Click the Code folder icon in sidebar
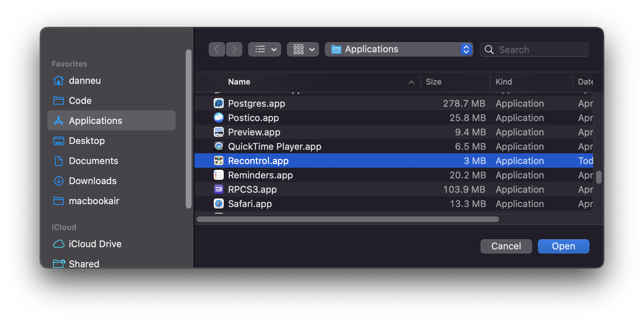Screen dimensions: 644x321 point(58,100)
